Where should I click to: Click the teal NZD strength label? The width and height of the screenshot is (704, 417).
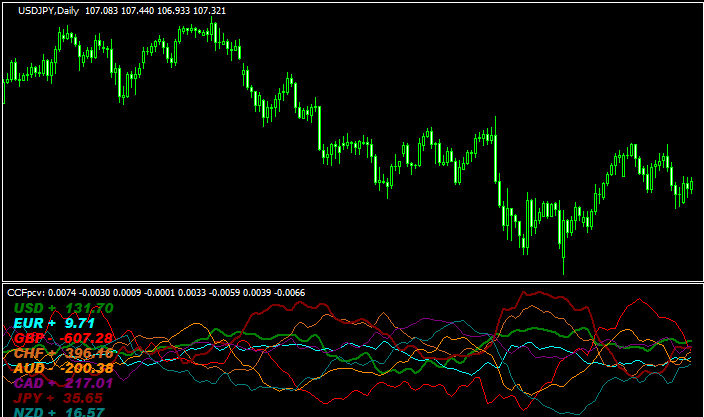[34, 412]
